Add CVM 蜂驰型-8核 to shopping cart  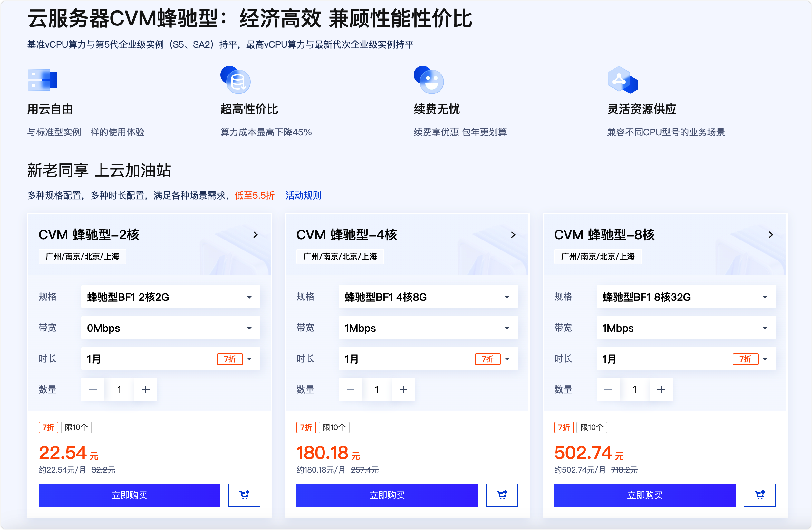(760, 495)
